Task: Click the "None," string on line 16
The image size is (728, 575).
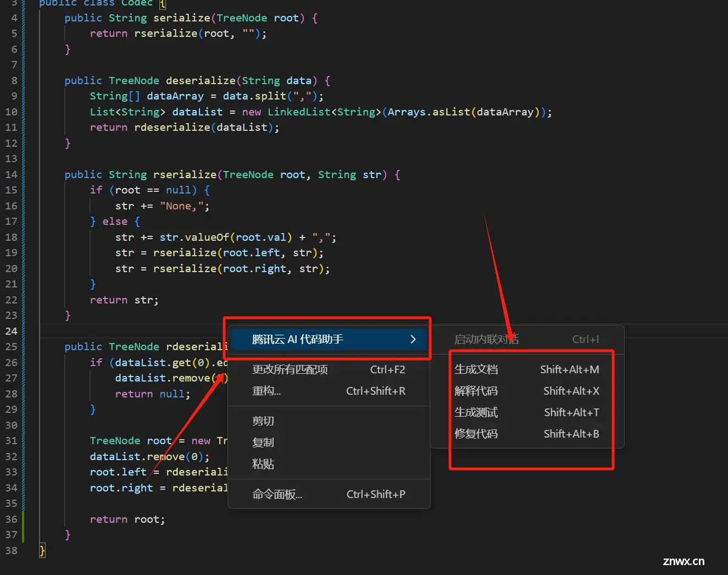Action: 181,206
